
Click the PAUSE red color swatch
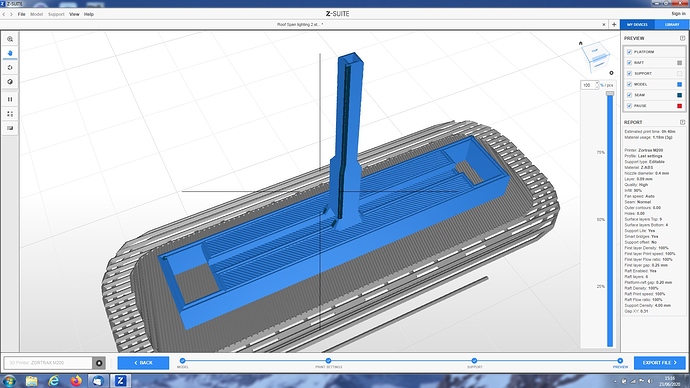679,106
